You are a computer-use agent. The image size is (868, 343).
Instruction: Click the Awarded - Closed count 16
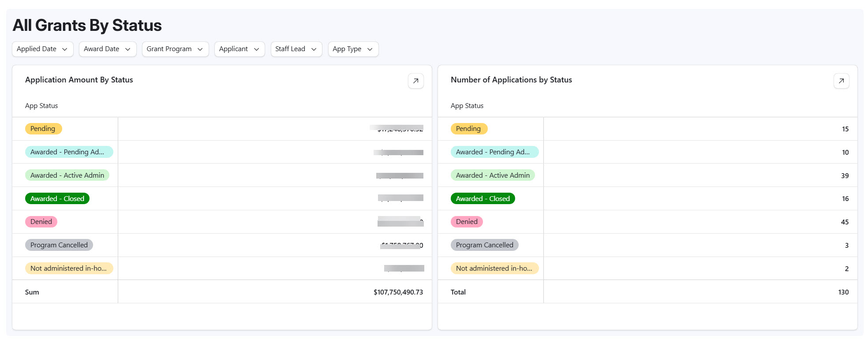[x=845, y=199]
